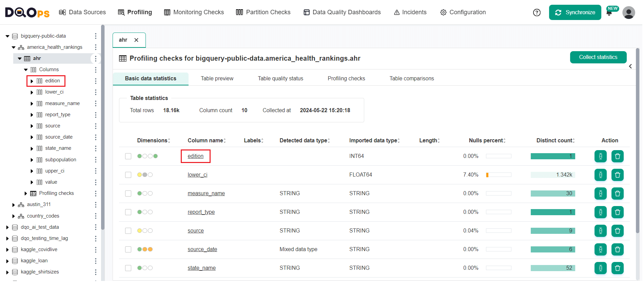
Task: Tick the checkbox for state_name row
Action: click(x=128, y=268)
